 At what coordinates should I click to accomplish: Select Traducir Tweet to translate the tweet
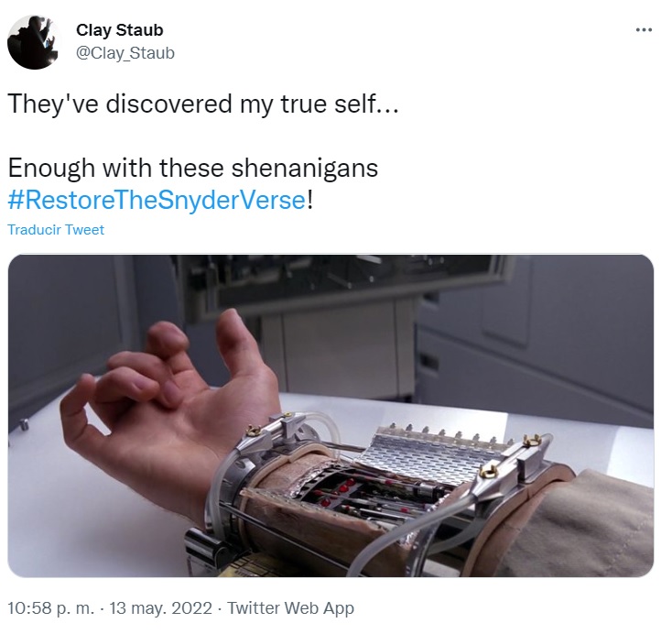click(56, 229)
